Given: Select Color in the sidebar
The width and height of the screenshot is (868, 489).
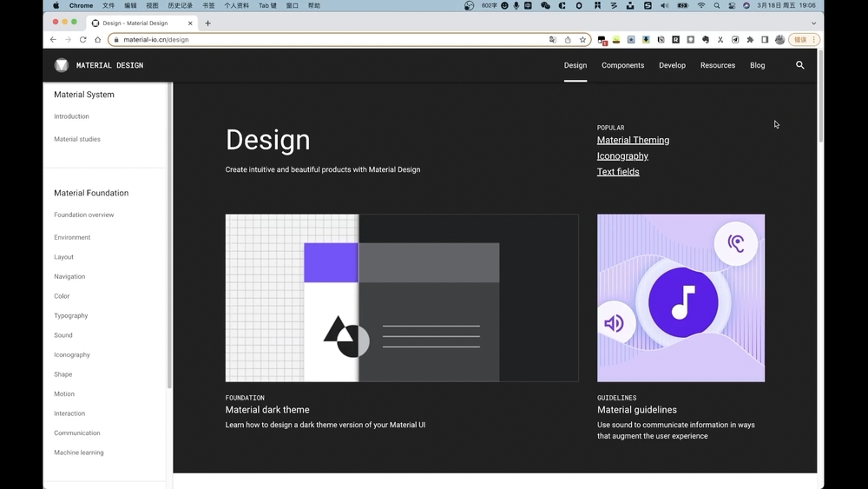Looking at the screenshot, I should click(62, 296).
